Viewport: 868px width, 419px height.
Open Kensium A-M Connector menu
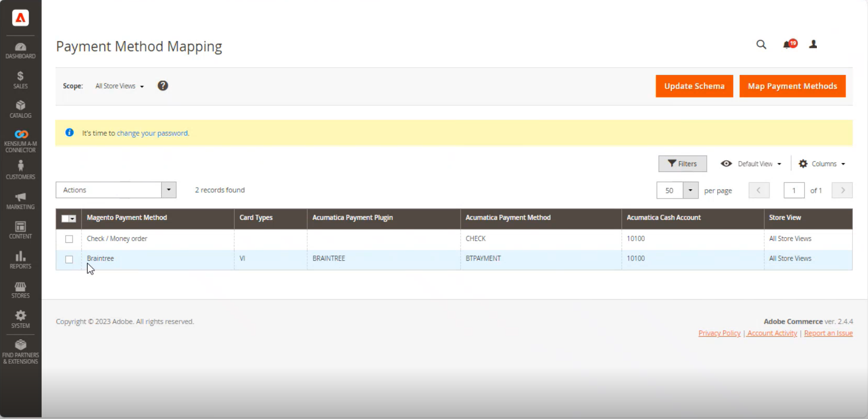pos(20,141)
